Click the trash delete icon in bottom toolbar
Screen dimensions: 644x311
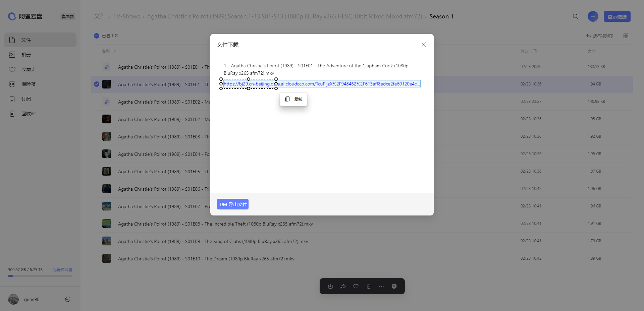coord(369,286)
